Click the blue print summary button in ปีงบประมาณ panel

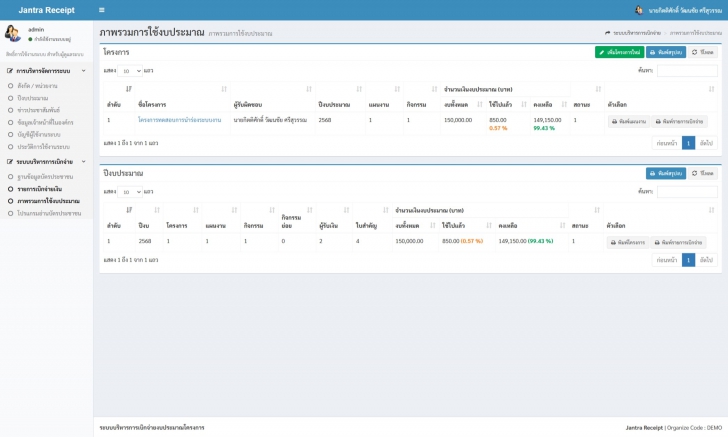666,173
